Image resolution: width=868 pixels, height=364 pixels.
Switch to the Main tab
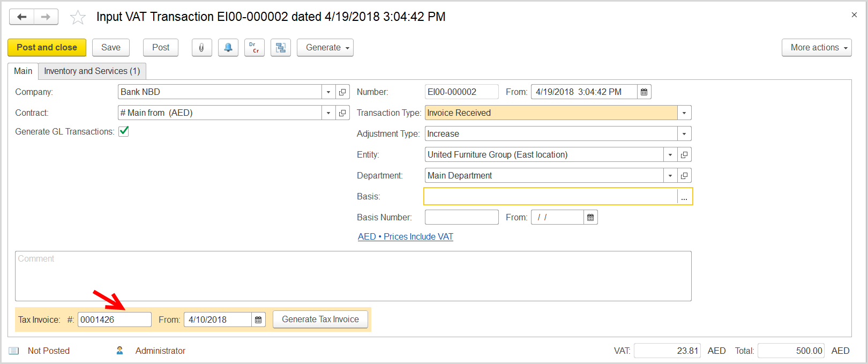coord(23,71)
